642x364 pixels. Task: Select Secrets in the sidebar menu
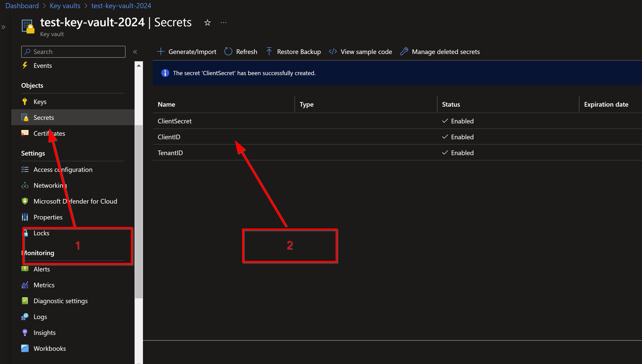73,117
